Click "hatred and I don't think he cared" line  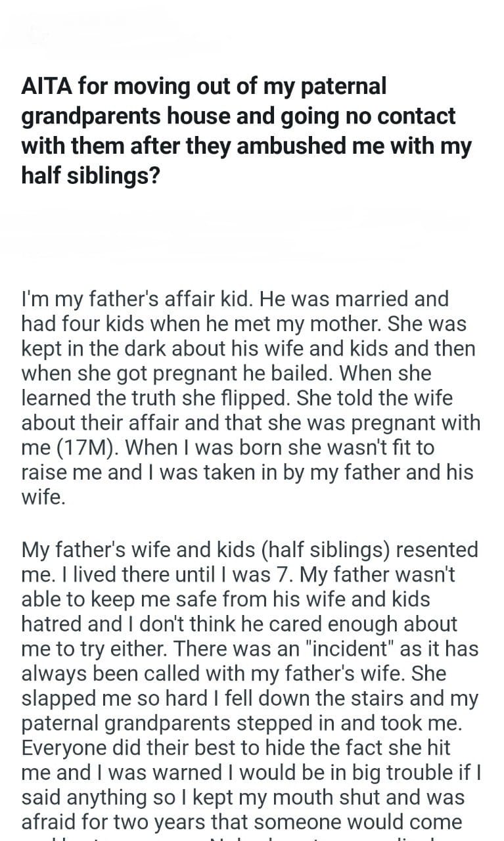239,624
